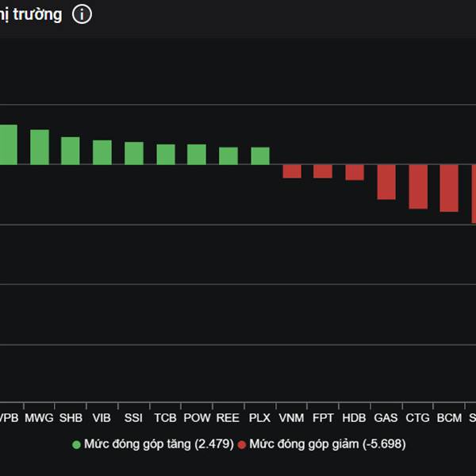Click the red VNM bar
The height and width of the screenshot is (476, 476).
pos(292,171)
